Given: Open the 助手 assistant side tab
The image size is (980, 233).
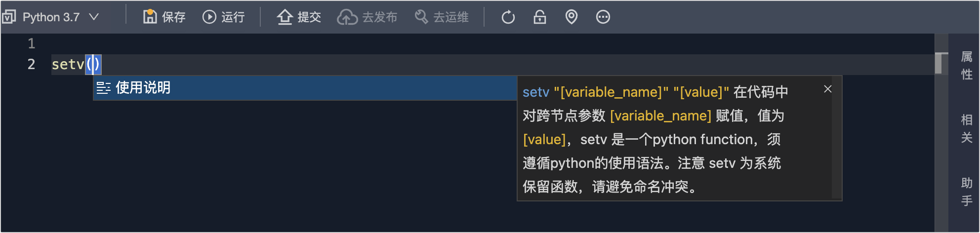Looking at the screenshot, I should click(967, 192).
